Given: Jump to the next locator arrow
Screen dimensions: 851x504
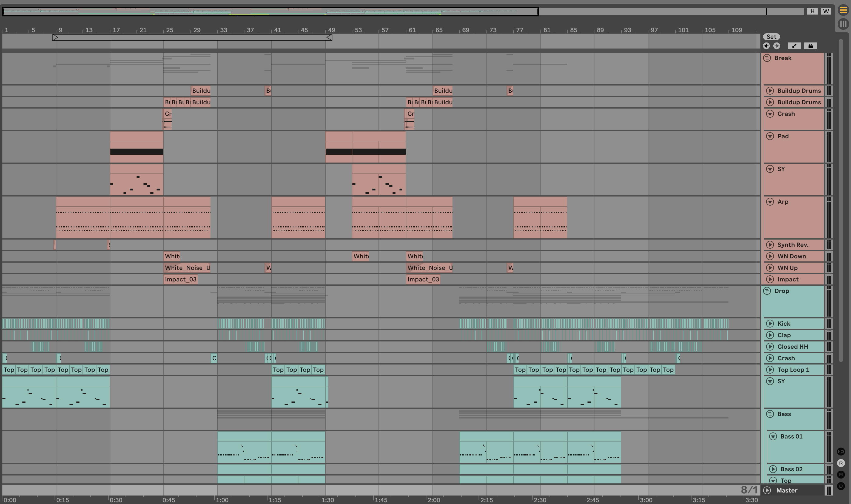Looking at the screenshot, I should (776, 46).
